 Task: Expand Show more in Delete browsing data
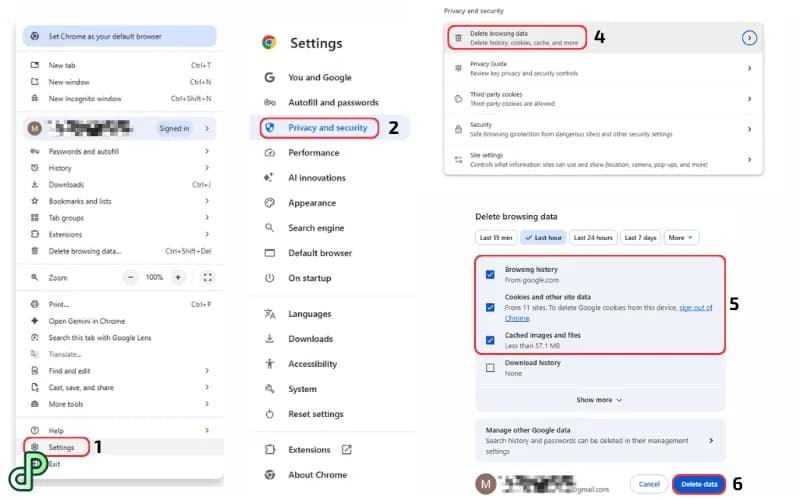coord(599,400)
